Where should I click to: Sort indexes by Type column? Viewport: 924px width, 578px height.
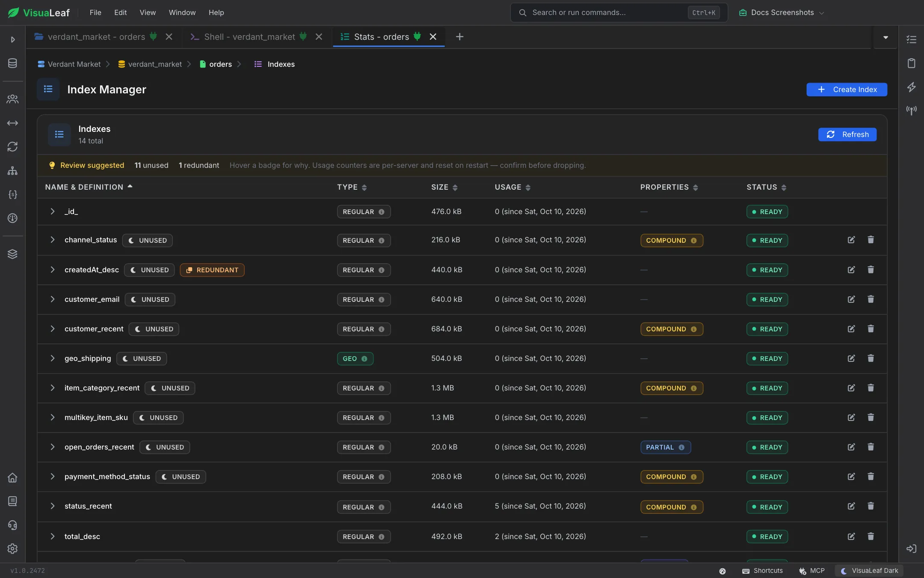352,187
